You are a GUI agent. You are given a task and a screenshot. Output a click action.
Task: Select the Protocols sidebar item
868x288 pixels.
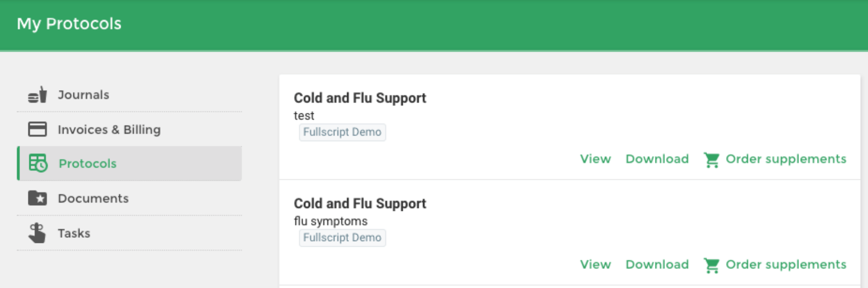[130, 164]
